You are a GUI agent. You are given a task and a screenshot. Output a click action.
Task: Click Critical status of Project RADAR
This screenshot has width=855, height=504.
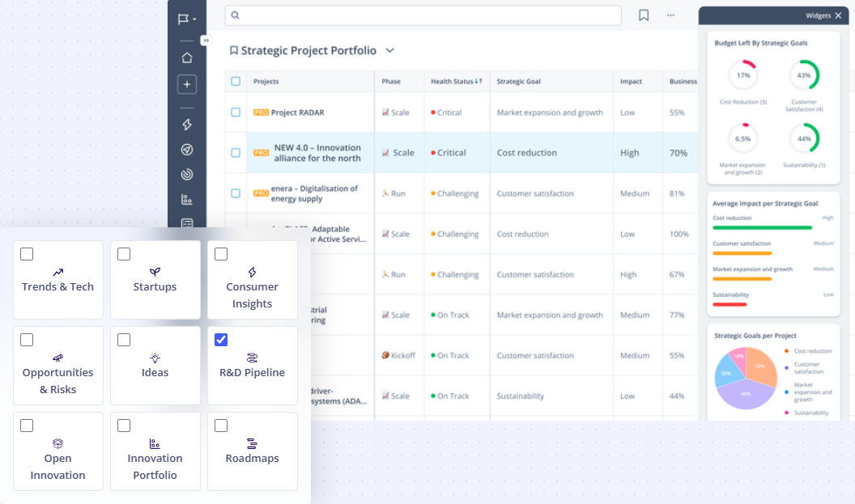(446, 112)
